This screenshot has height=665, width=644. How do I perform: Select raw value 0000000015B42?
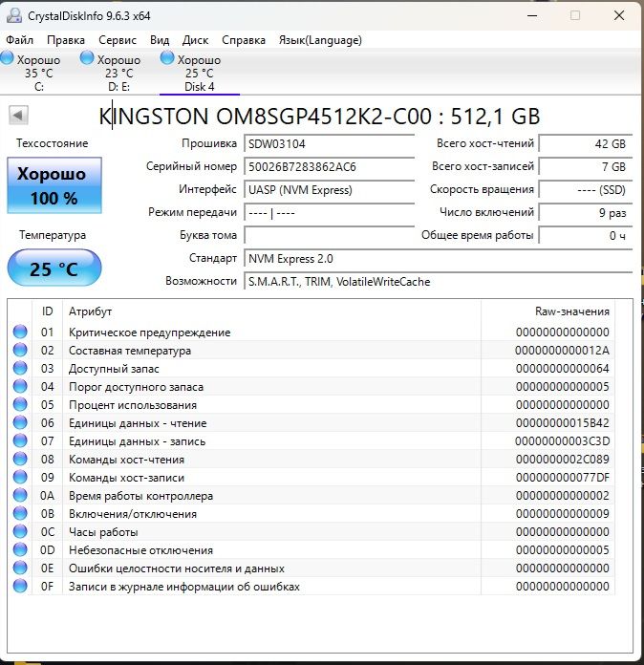562,423
